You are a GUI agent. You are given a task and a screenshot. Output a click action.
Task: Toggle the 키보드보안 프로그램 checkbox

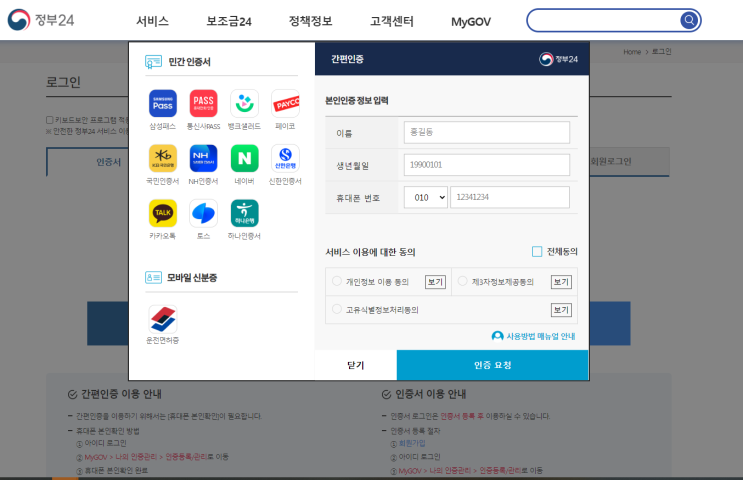point(49,120)
